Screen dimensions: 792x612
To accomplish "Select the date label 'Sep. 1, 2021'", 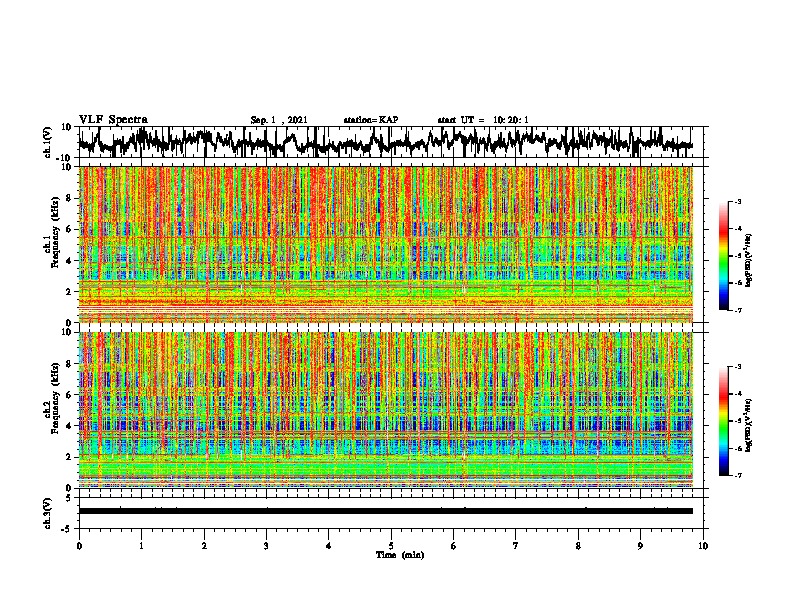I will pyautogui.click(x=279, y=120).
